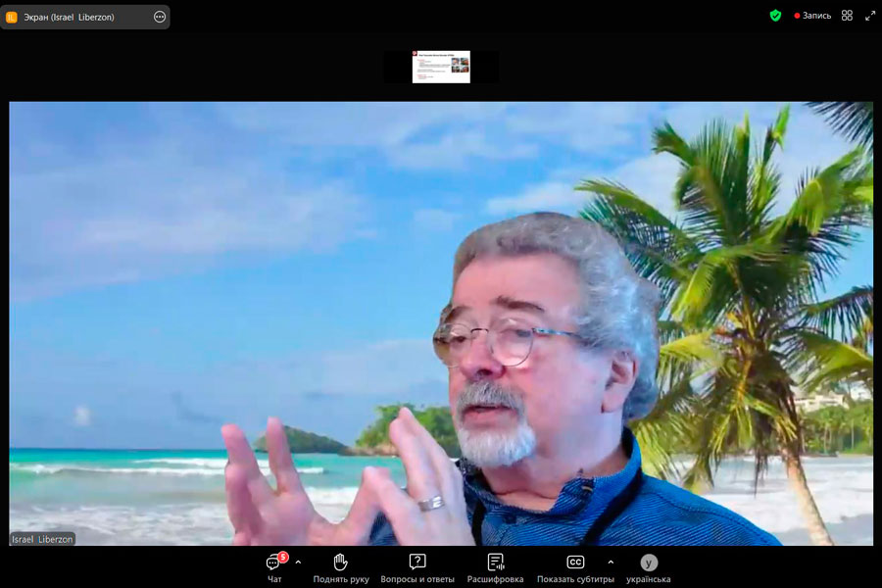This screenshot has width=882, height=588.
Task: Click the Israel Liberzon name tag
Action: tap(43, 539)
